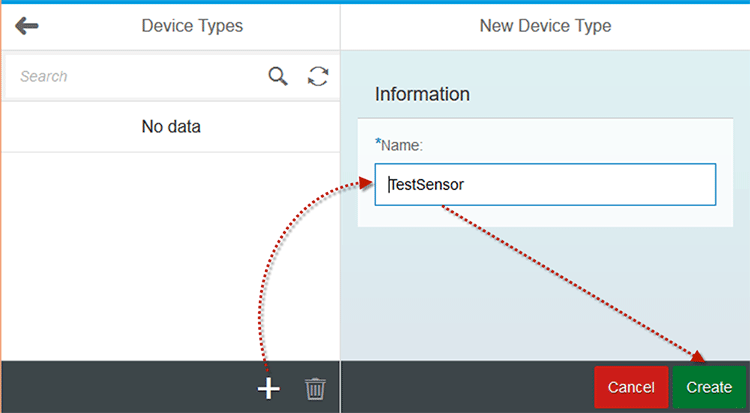The width and height of the screenshot is (750, 413).
Task: Click the trash can delete icon
Action: tap(315, 388)
